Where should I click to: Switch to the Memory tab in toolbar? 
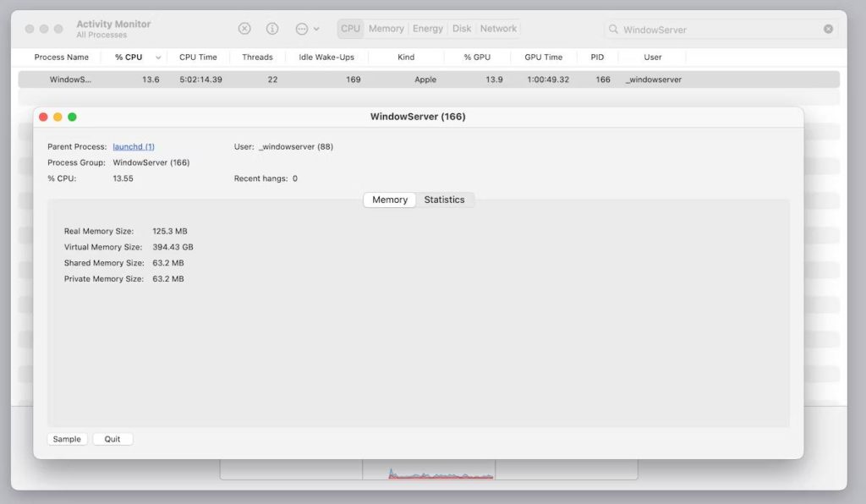tap(386, 29)
